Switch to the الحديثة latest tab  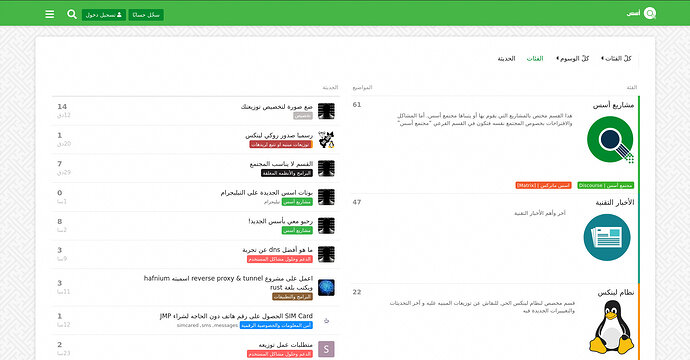click(x=506, y=59)
